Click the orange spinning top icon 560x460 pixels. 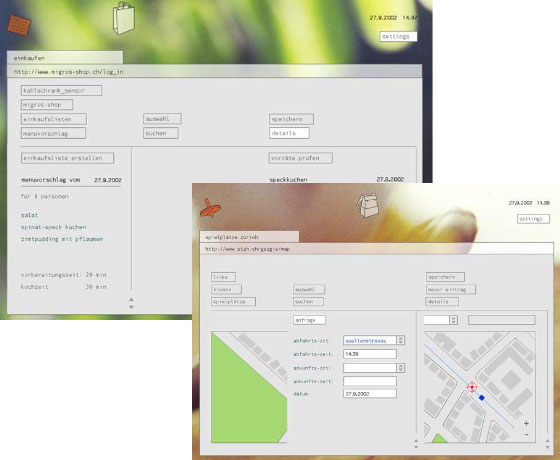click(210, 208)
